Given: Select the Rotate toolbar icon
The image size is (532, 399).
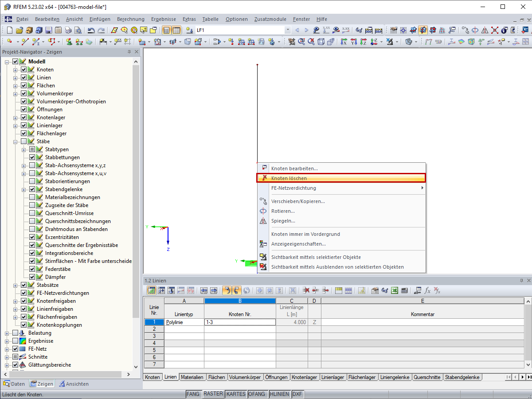Looking at the screenshot, I should tap(474, 30).
